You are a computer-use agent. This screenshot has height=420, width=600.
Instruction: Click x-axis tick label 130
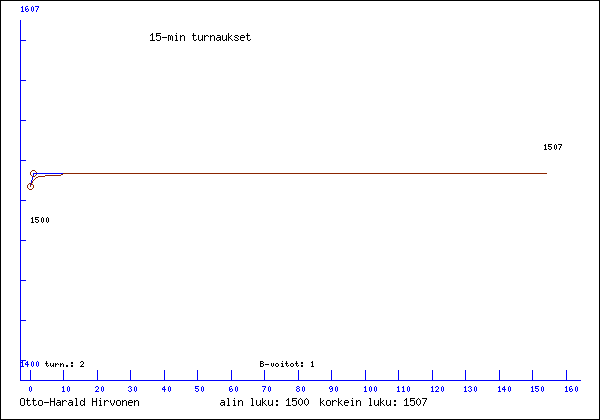point(468,388)
